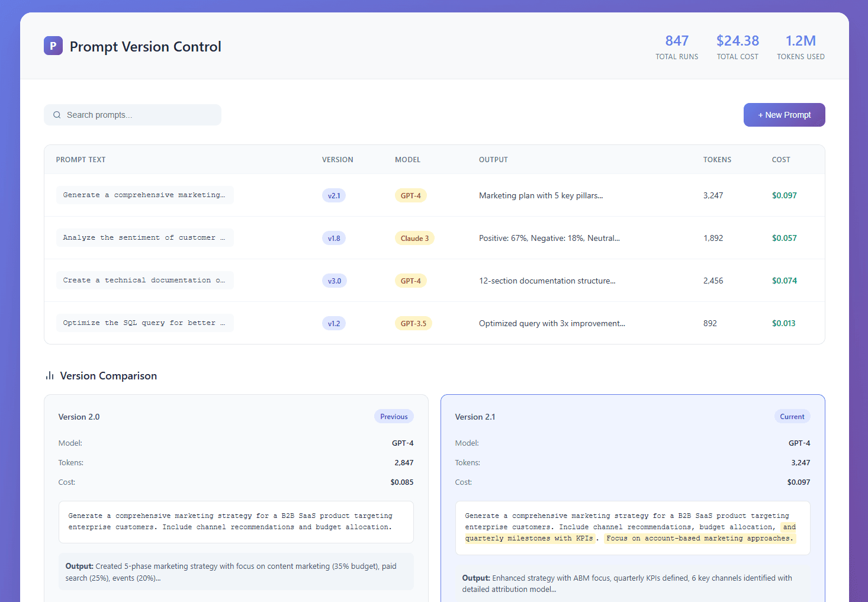868x602 pixels.
Task: Select the Version 2.0 comparison card title
Action: 79,417
